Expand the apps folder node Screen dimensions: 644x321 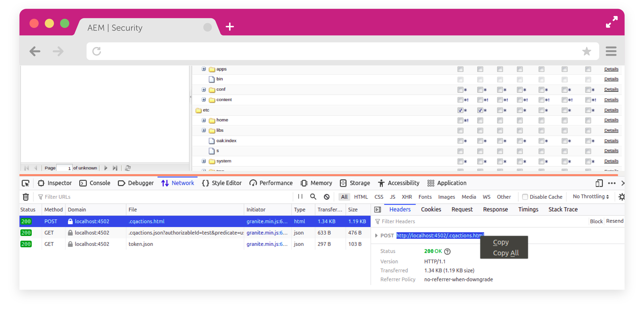[x=204, y=69]
